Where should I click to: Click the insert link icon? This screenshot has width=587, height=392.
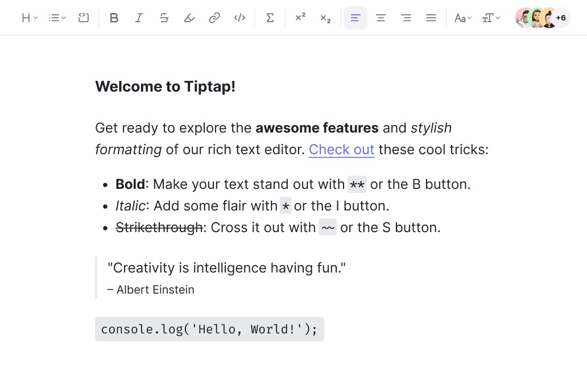(x=214, y=18)
